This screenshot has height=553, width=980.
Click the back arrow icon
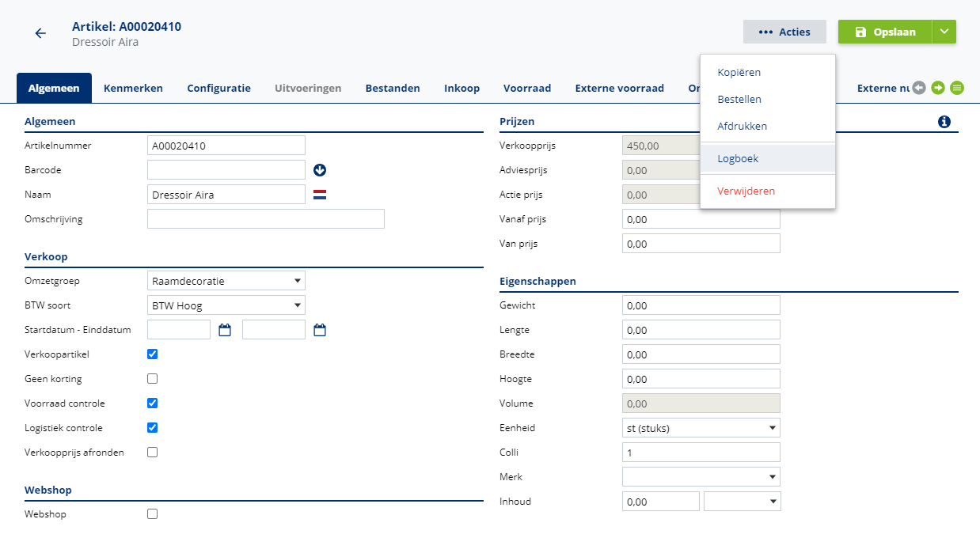[40, 33]
